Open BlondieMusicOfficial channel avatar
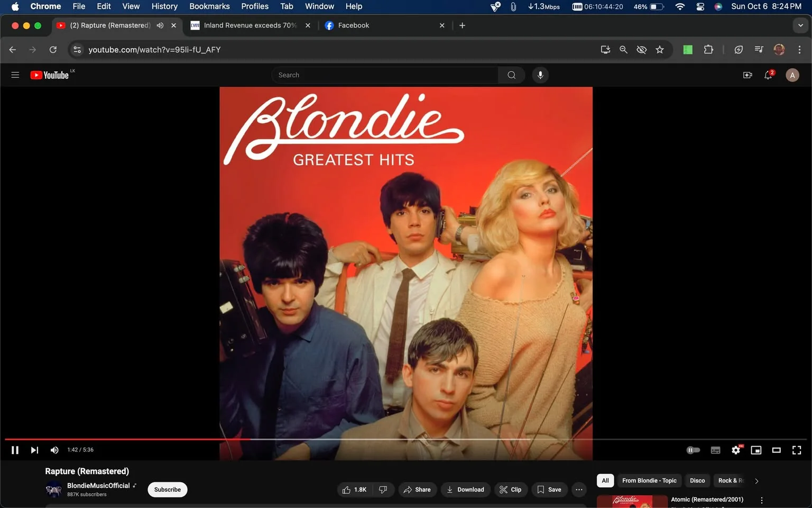Screen dimensions: 812x508 [x=54, y=489]
